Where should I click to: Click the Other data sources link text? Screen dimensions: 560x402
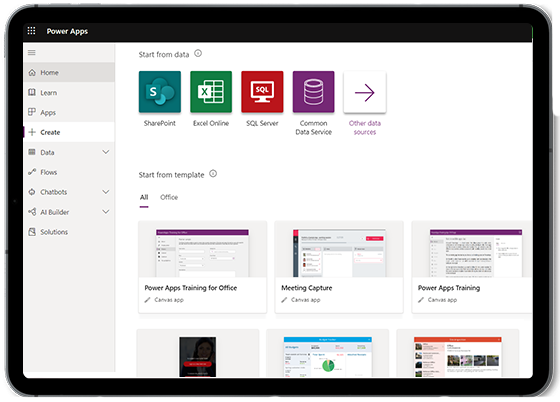[365, 127]
